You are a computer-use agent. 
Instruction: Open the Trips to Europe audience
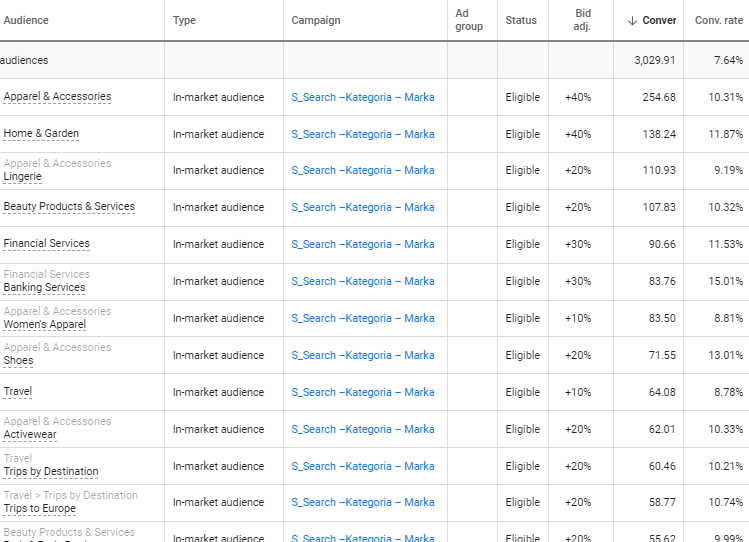click(x=40, y=509)
